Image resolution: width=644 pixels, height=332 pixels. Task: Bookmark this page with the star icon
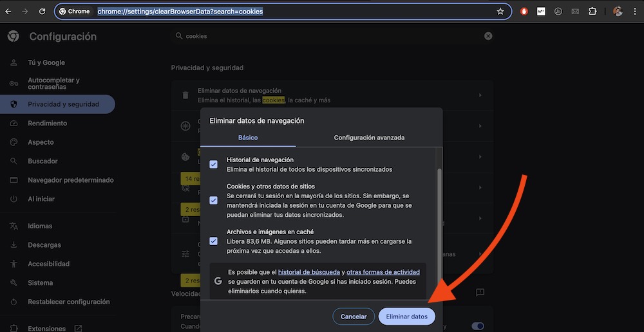500,12
